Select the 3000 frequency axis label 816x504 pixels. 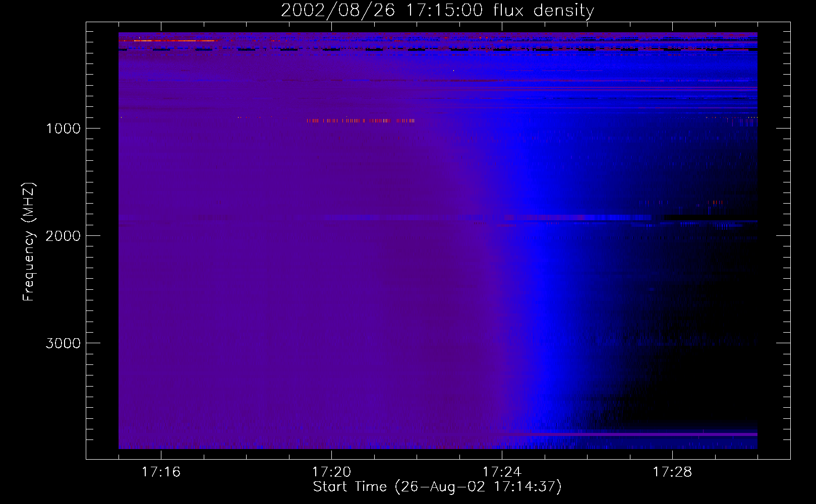[63, 343]
